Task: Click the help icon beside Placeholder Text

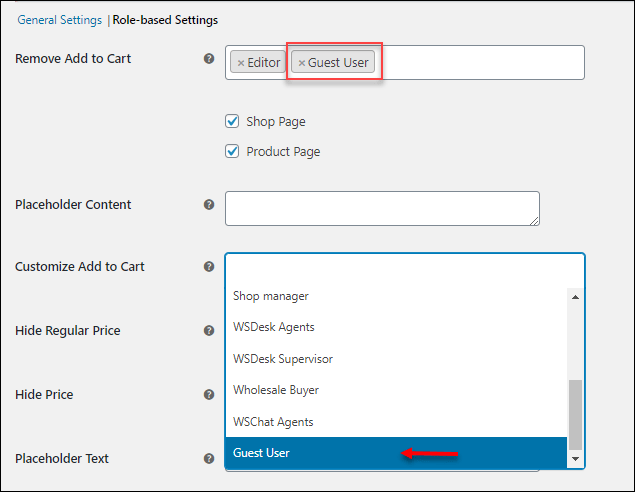Action: coord(209,458)
